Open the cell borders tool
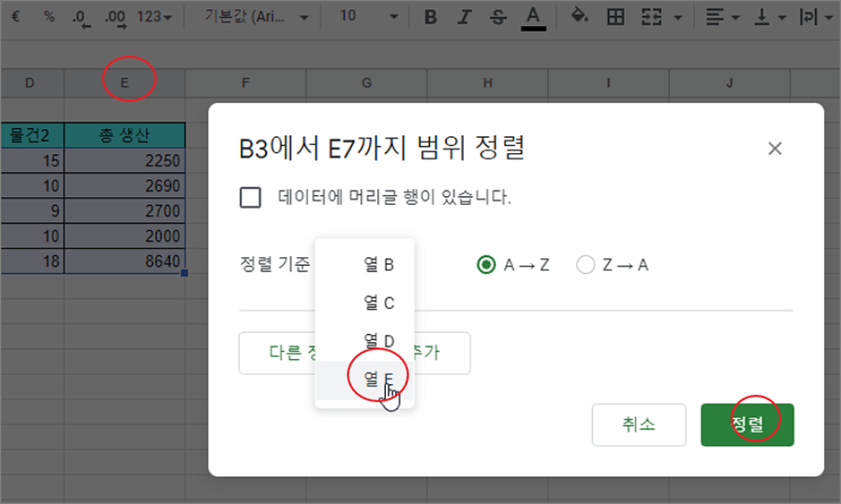Screen dimensions: 841x504 [x=615, y=17]
